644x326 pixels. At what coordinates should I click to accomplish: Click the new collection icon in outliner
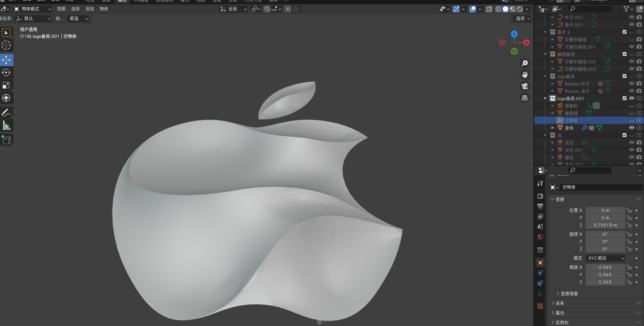coord(640,9)
